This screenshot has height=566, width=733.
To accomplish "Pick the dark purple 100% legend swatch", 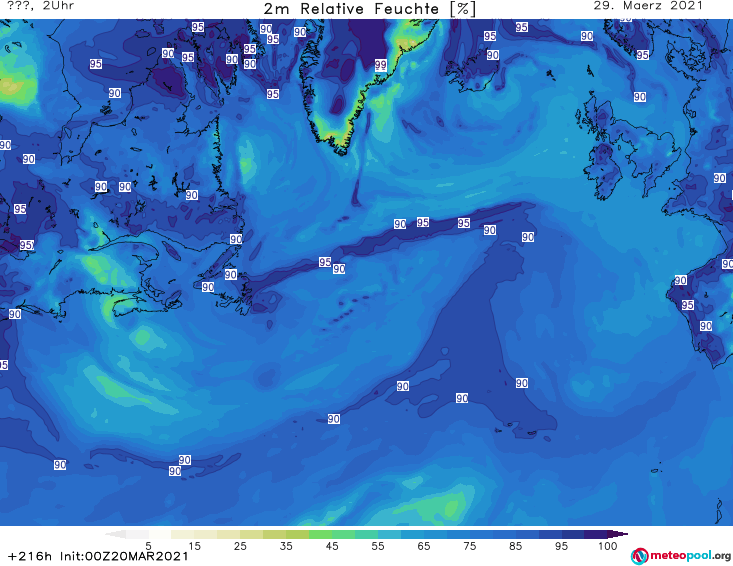I will pos(596,534).
